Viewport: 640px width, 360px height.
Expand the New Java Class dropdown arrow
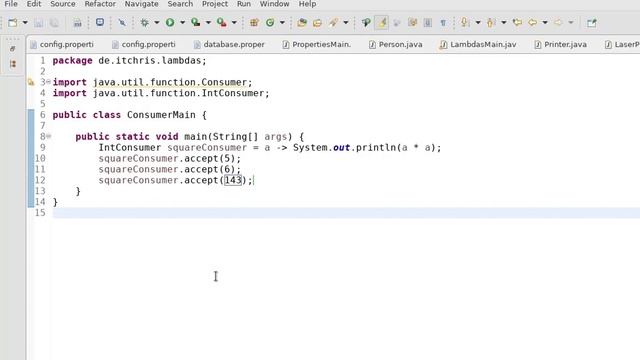(x=282, y=23)
